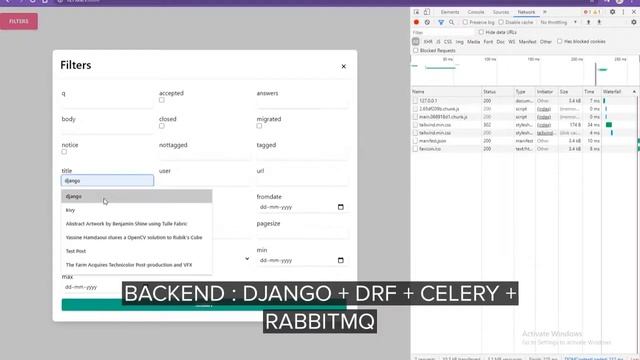640x360 pixels.
Task: Open calendar picker for fromdate
Action: (341, 207)
